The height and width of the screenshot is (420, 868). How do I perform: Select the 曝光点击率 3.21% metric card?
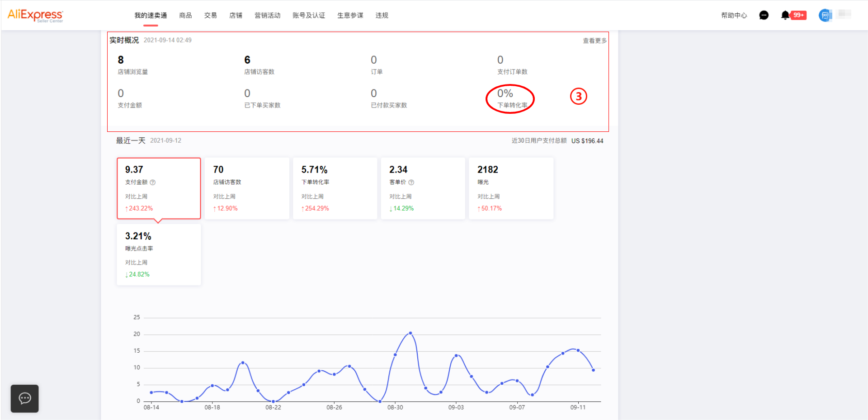tap(159, 255)
